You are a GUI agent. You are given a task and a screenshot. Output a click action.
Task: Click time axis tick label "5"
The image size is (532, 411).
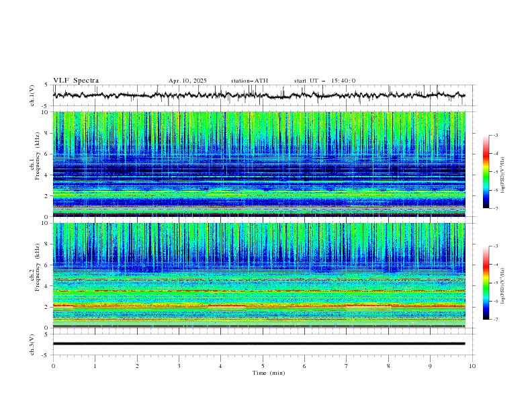(x=263, y=366)
